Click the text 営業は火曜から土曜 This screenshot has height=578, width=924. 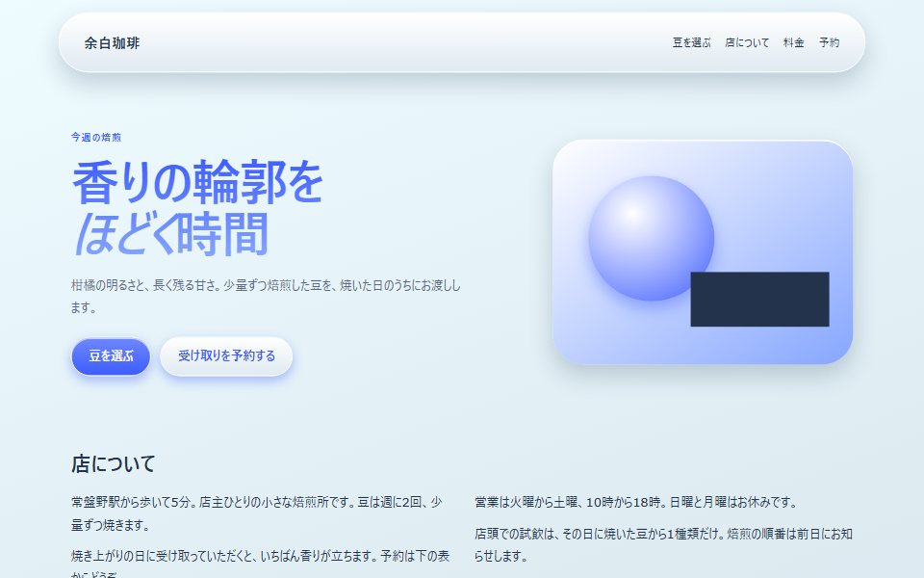pos(636,502)
